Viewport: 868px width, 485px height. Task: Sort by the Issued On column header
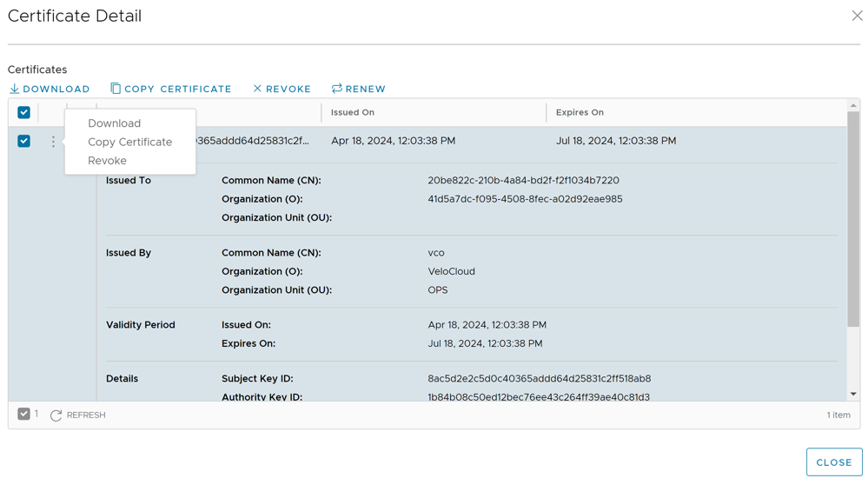click(x=353, y=112)
